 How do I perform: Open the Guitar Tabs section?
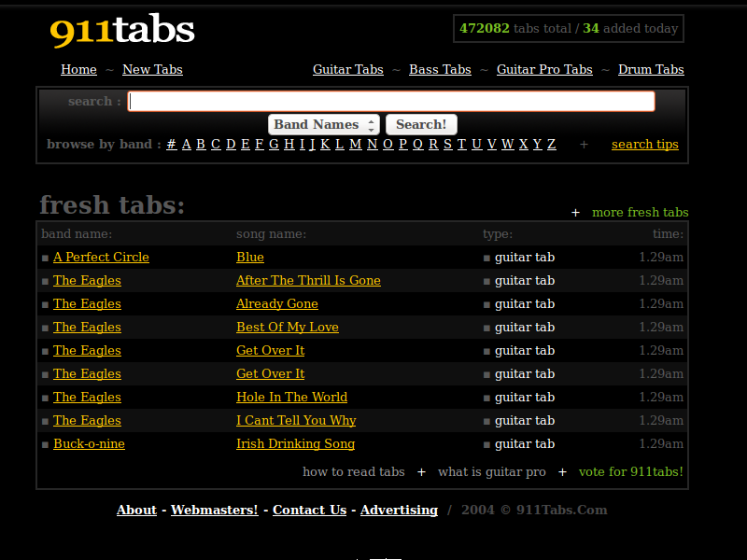[x=347, y=70]
